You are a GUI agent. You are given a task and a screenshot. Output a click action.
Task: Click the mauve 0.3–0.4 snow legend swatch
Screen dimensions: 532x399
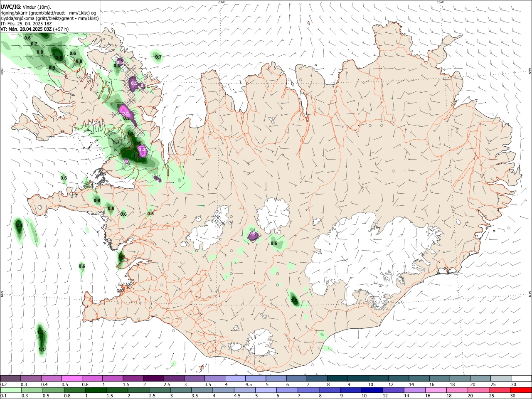coord(31,378)
